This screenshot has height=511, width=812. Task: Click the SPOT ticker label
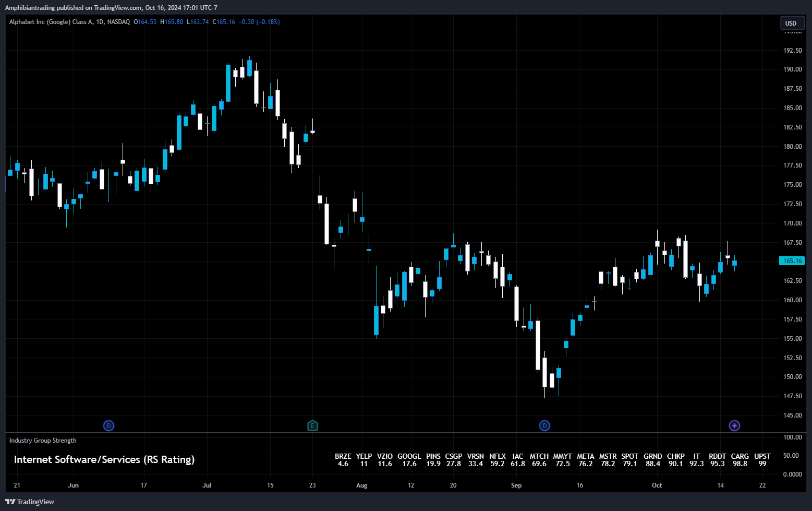click(x=630, y=456)
